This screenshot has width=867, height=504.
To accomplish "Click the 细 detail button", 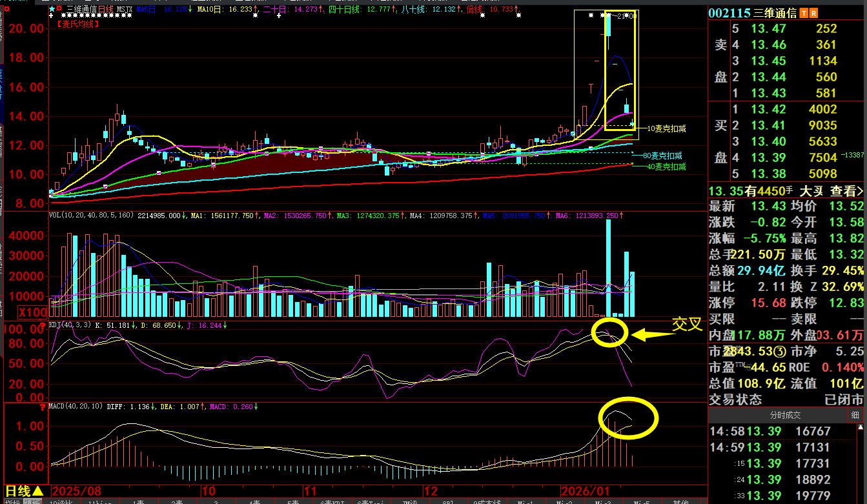I will click(855, 415).
